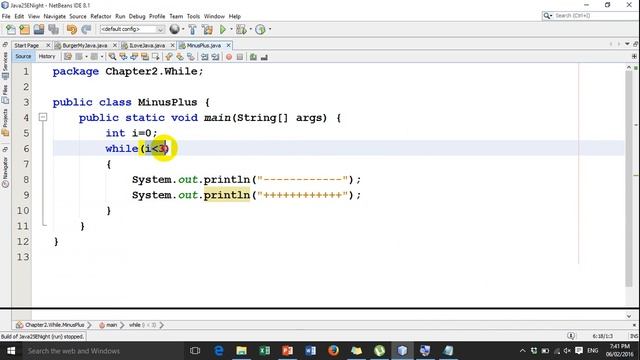Open the Debug menu
This screenshot has height=360, width=640.
click(x=137, y=16)
